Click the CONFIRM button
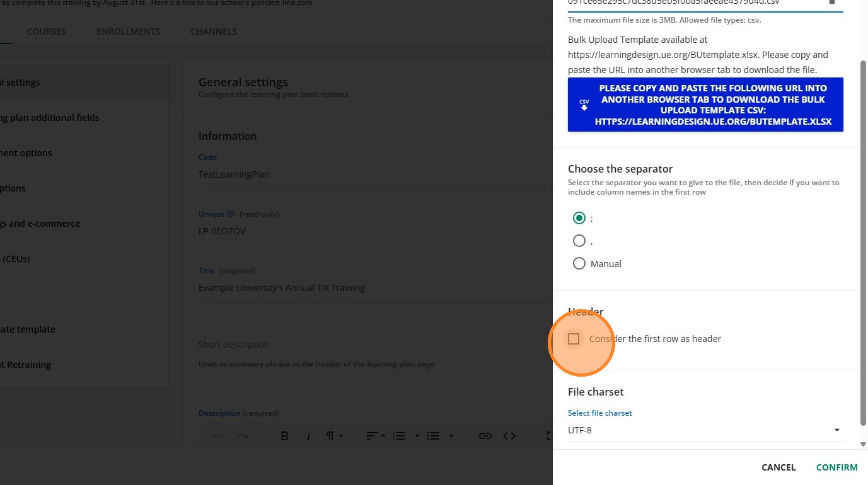The width and height of the screenshot is (868, 485). (836, 467)
